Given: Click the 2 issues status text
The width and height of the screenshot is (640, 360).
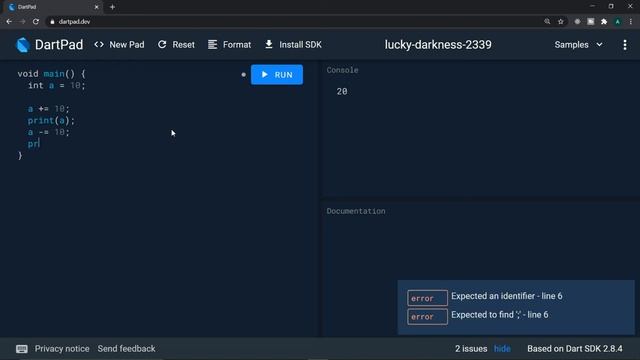Looking at the screenshot, I should click(471, 349).
